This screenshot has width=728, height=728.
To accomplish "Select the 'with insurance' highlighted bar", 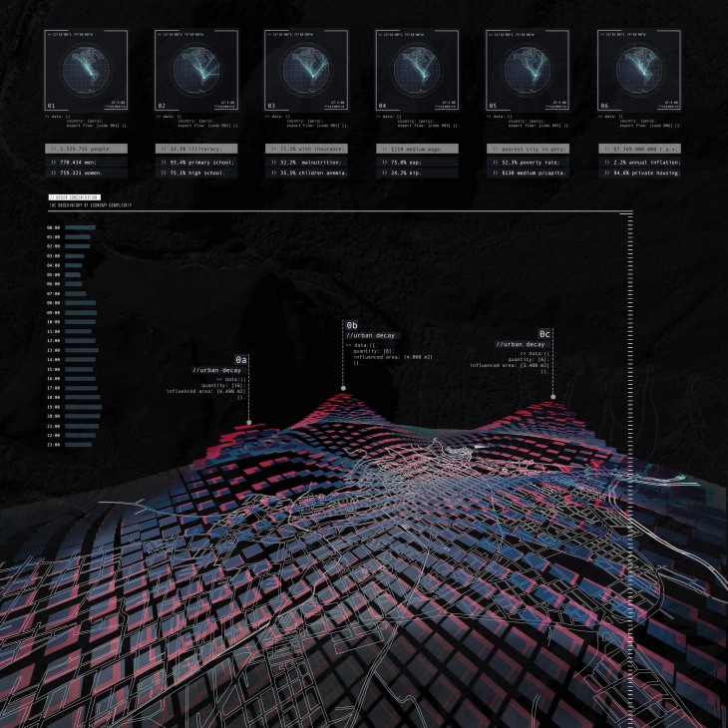I will click(306, 149).
